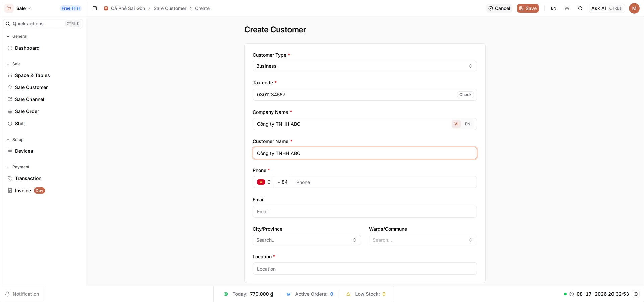Image resolution: width=644 pixels, height=302 pixels.
Task: Open Invoice page marked Dev
Action: (43, 191)
